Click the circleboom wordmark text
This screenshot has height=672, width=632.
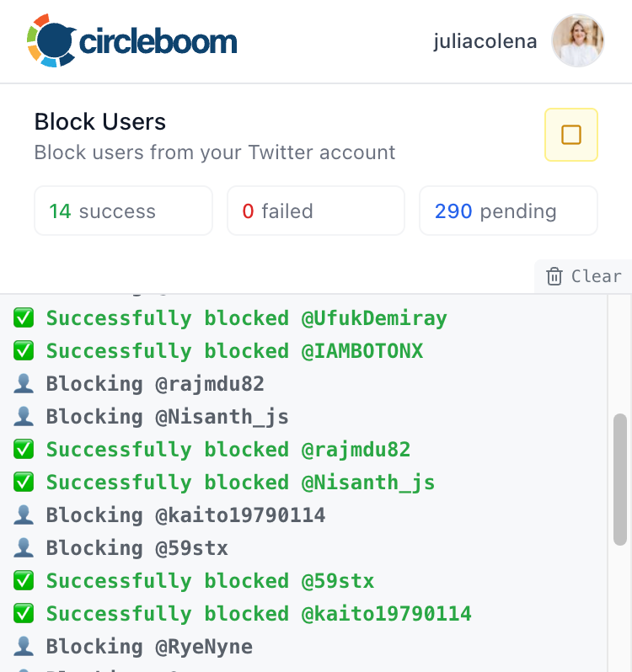point(158,40)
